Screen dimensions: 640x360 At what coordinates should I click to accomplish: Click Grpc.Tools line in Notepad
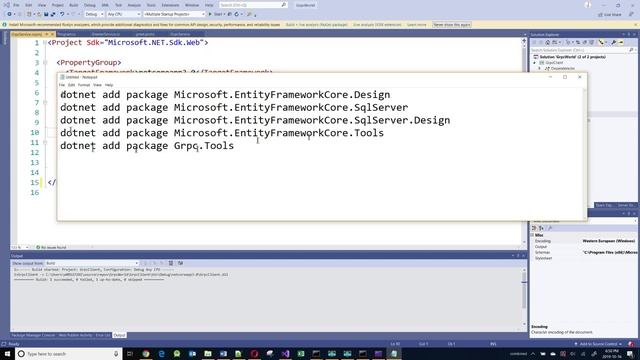147,146
